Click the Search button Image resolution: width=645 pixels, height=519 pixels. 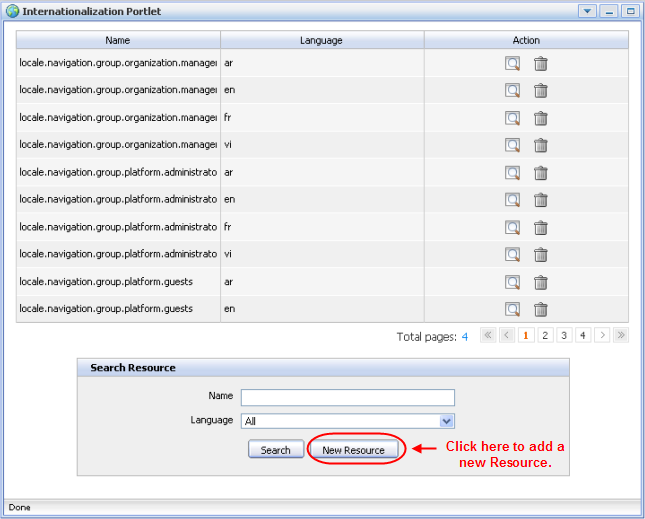(x=275, y=450)
